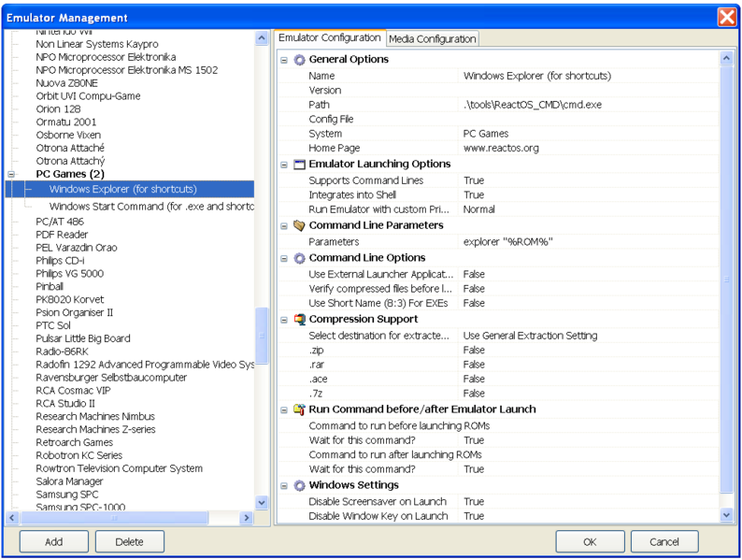Click the tree horizontal scroll left arrow
The height and width of the screenshot is (560, 742).
point(12,518)
